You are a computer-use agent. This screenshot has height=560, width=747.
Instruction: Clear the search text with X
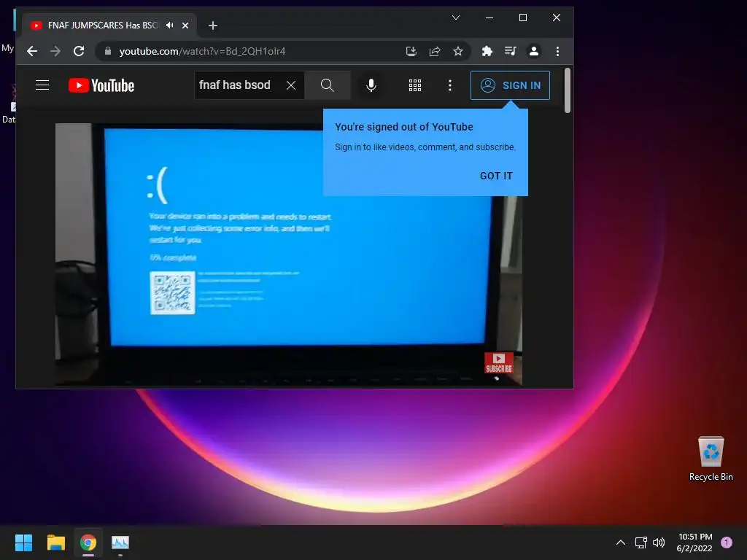click(x=291, y=85)
